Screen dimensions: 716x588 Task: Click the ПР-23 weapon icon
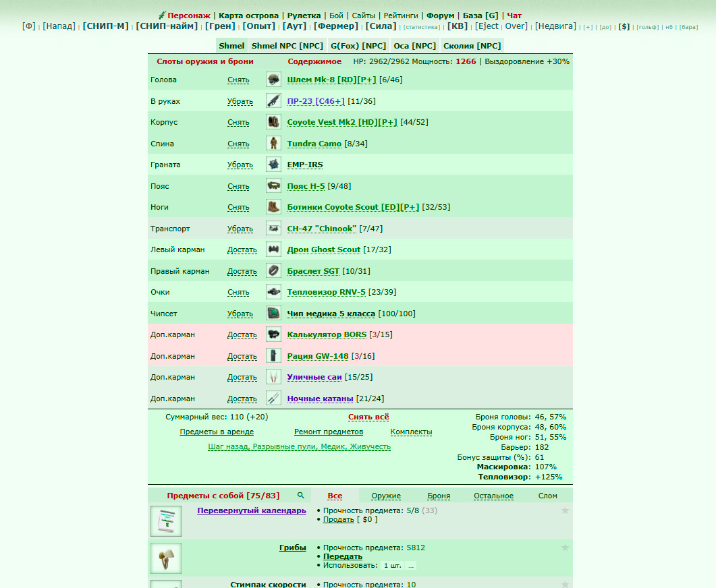point(273,101)
